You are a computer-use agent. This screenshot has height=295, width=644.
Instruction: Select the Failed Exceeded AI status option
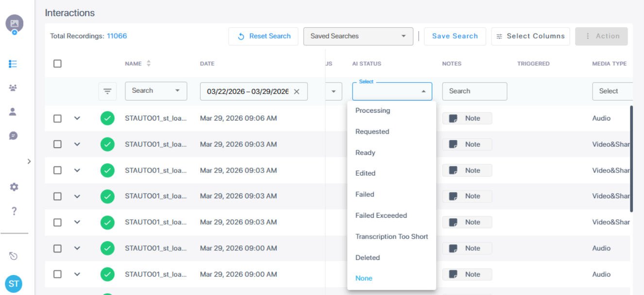pyautogui.click(x=381, y=215)
